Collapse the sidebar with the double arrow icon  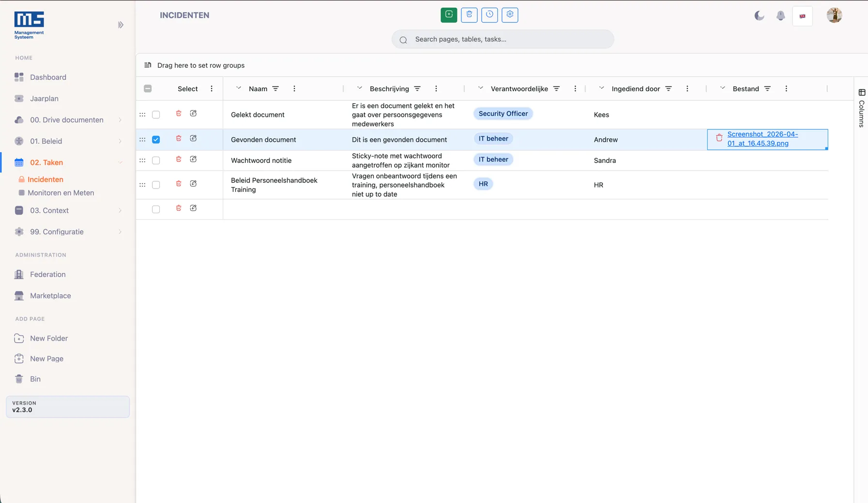[x=121, y=25]
